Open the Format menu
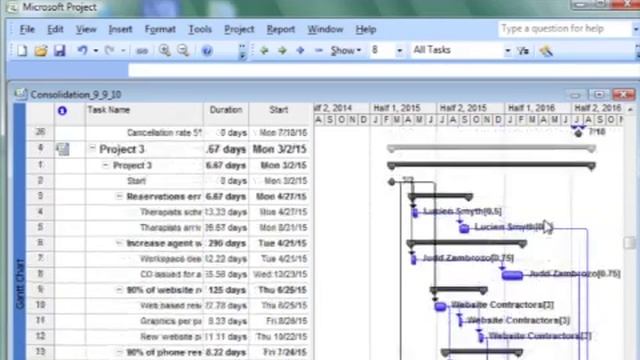The image size is (640, 360). [160, 29]
